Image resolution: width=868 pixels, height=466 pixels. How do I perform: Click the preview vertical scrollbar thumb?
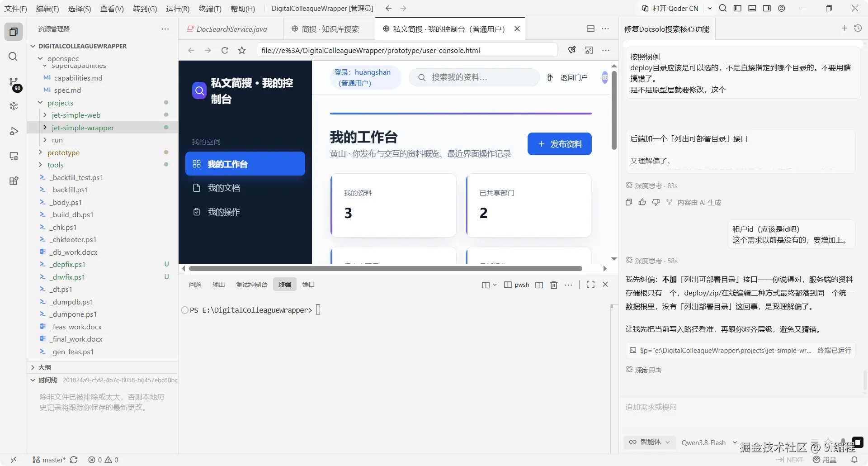614,110
